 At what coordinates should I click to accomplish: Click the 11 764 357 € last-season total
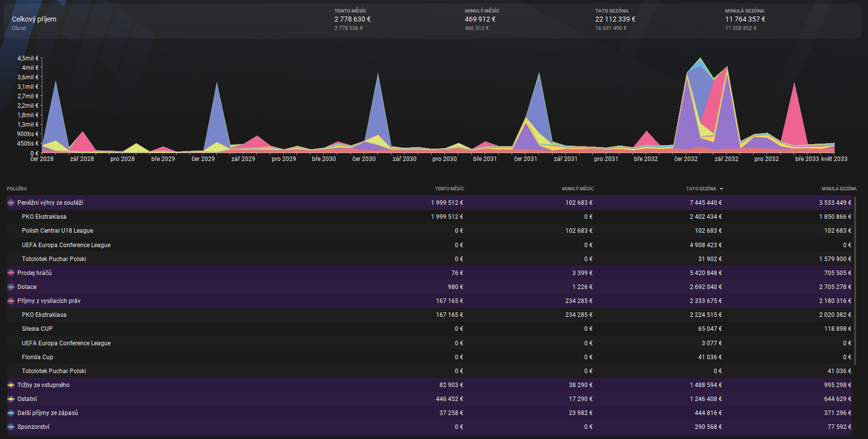coord(745,19)
